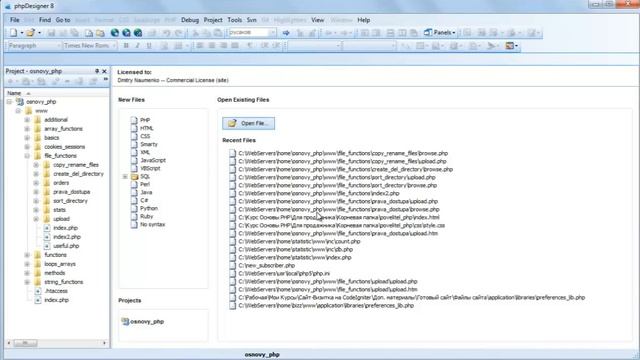
Task: Select the cookies_sessions folder in tree
Action: click(64, 147)
